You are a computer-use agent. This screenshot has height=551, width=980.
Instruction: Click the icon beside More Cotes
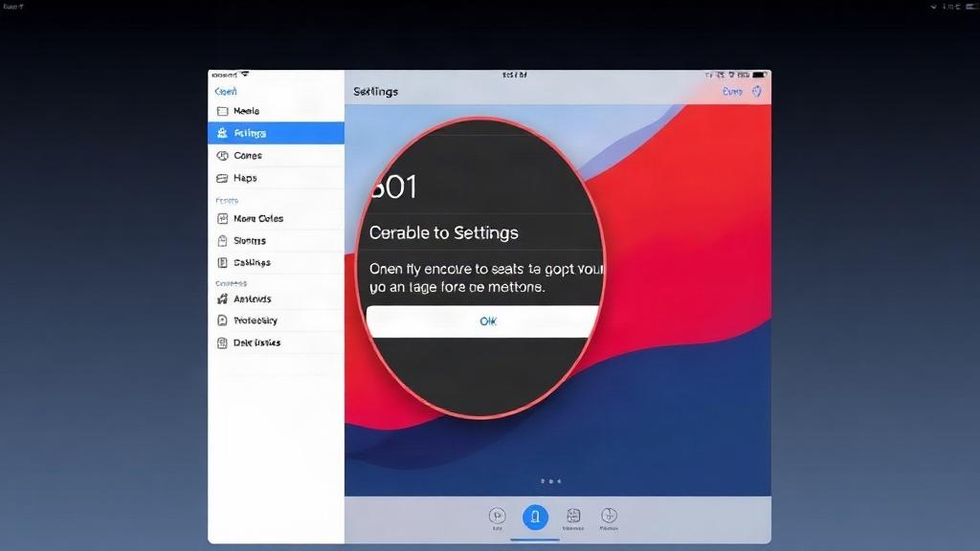222,219
